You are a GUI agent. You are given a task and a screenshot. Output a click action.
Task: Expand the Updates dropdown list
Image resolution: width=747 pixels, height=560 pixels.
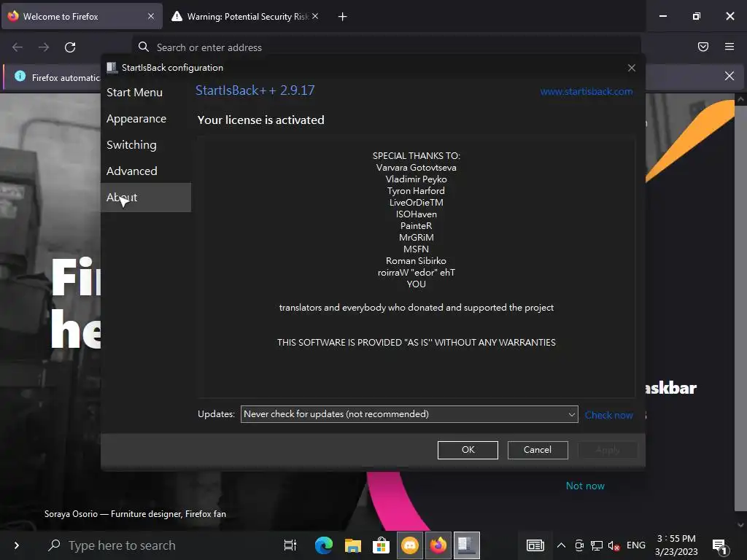pos(409,414)
